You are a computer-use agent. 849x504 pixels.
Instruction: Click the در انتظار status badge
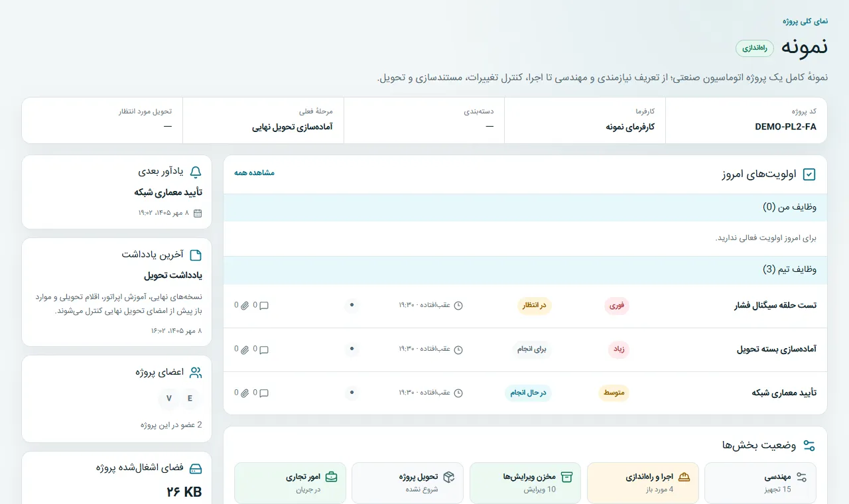pos(535,306)
